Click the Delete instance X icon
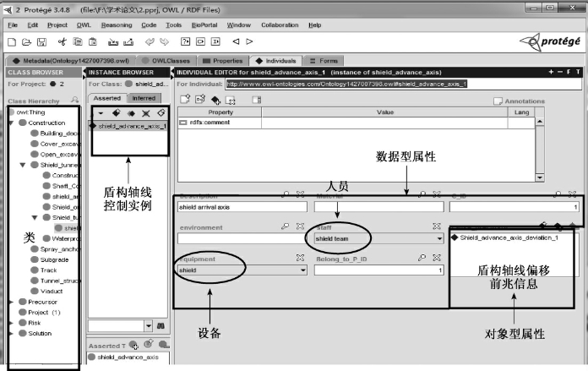 tap(146, 113)
